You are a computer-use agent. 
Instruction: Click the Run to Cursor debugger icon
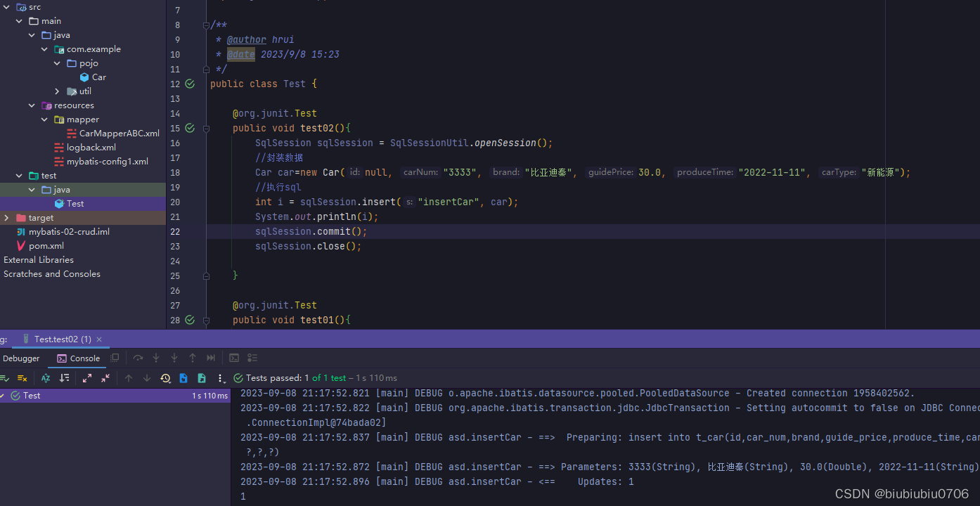pos(211,358)
